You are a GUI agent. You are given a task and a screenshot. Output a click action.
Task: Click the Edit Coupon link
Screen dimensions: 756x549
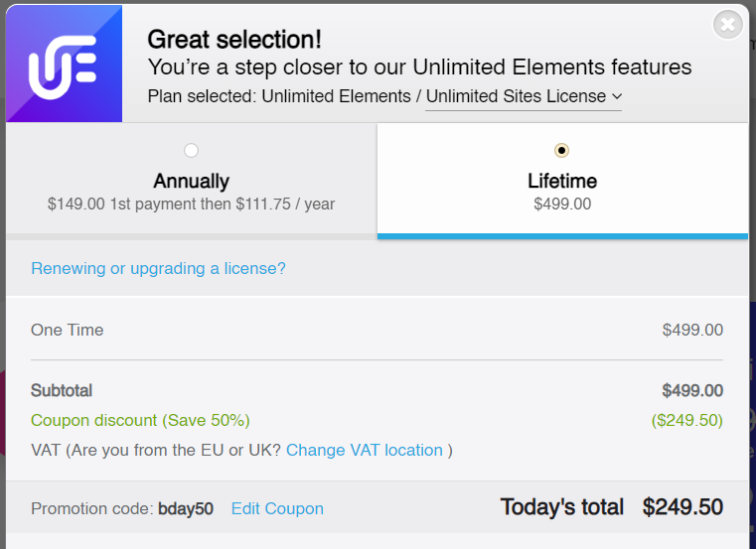click(x=277, y=508)
